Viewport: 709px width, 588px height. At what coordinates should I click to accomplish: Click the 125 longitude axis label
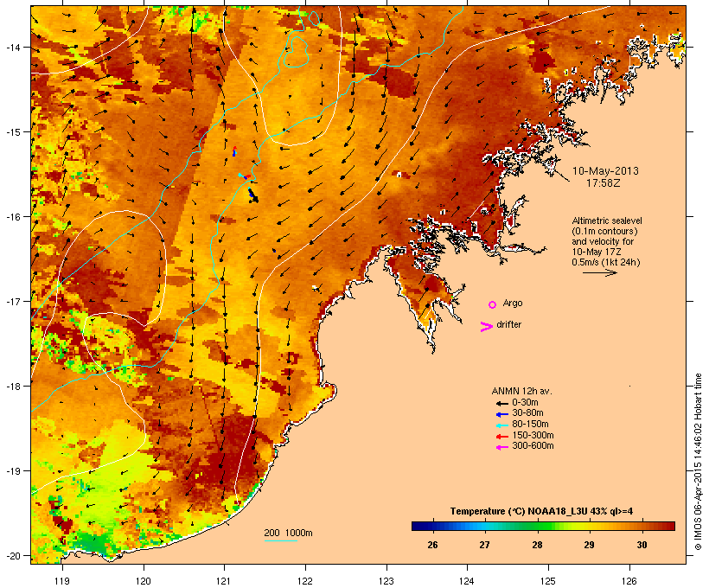pyautogui.click(x=548, y=581)
